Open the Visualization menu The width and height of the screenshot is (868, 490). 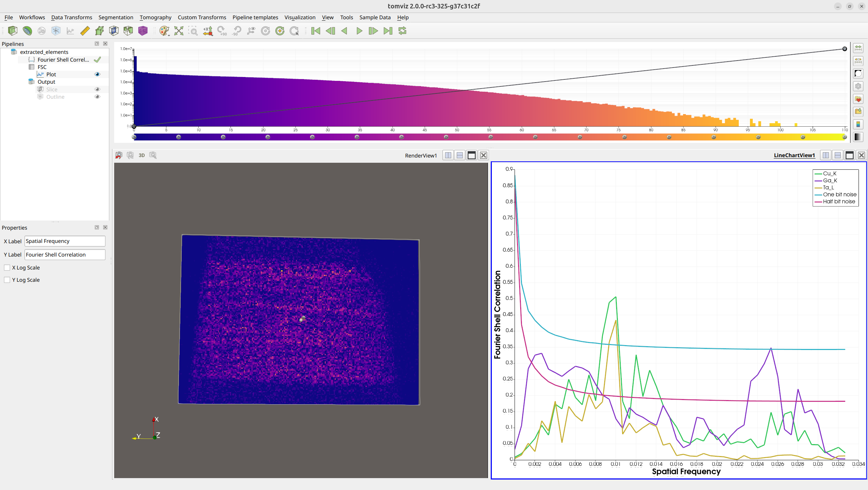(x=300, y=17)
